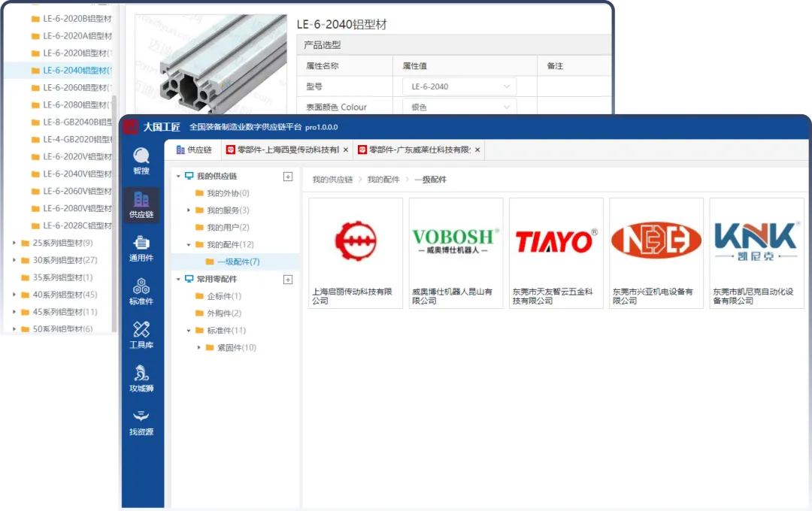812x511 pixels.
Task: Open the 上海启丽传动科技有限公司 supplier card
Action: tap(356, 253)
